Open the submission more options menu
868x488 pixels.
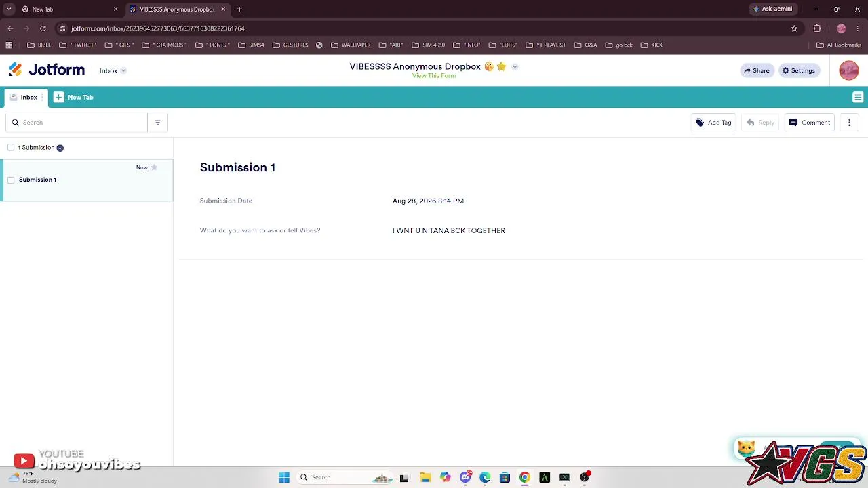tap(850, 123)
